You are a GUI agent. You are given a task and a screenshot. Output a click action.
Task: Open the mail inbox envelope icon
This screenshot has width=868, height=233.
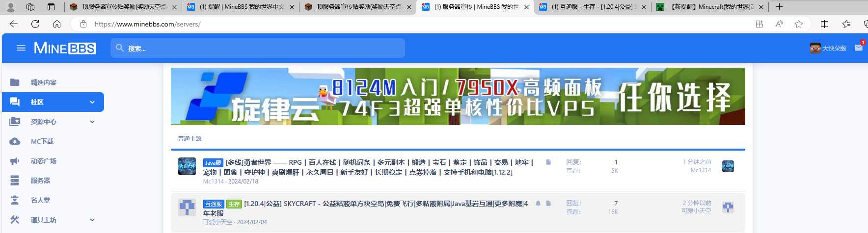(x=859, y=48)
